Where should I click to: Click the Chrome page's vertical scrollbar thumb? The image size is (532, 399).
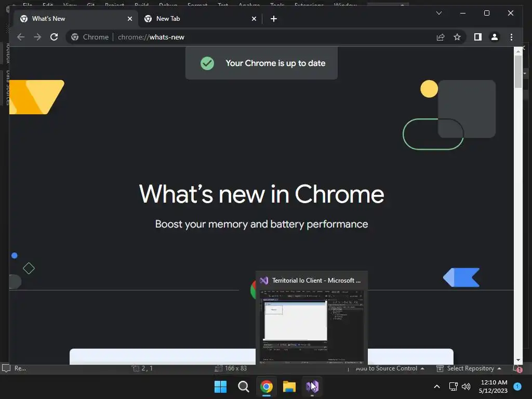coord(518,72)
